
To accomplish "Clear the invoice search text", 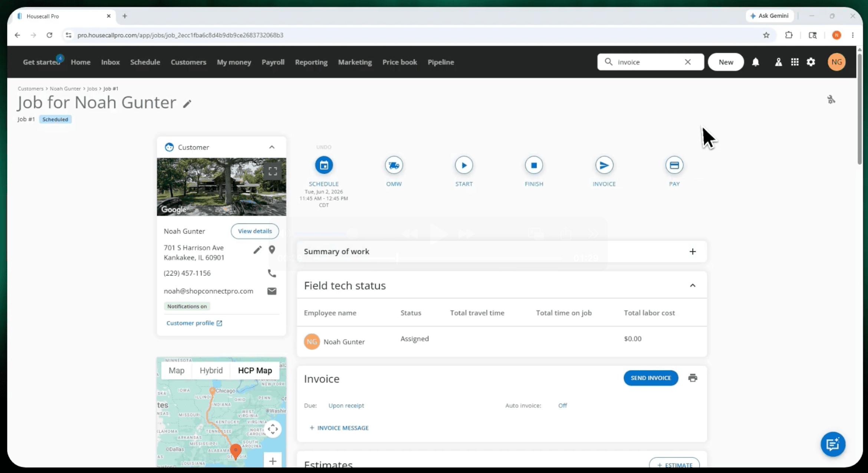I will 688,62.
